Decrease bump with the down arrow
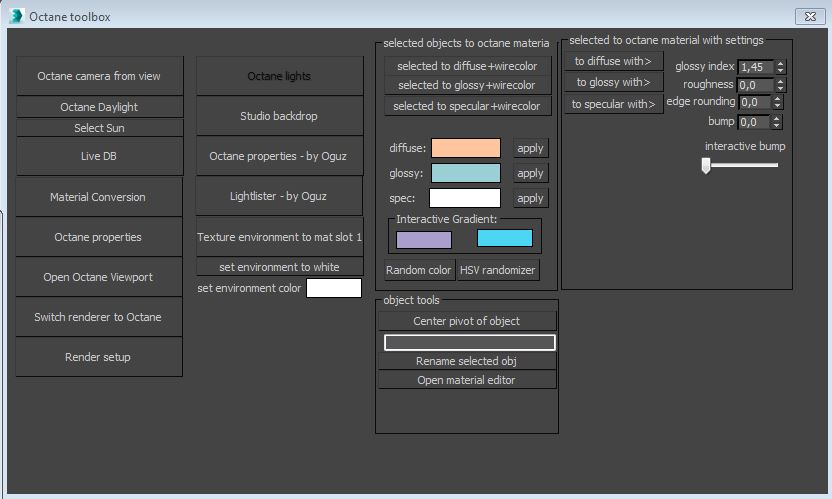Screen dimensions: 832x499 (x=777, y=125)
